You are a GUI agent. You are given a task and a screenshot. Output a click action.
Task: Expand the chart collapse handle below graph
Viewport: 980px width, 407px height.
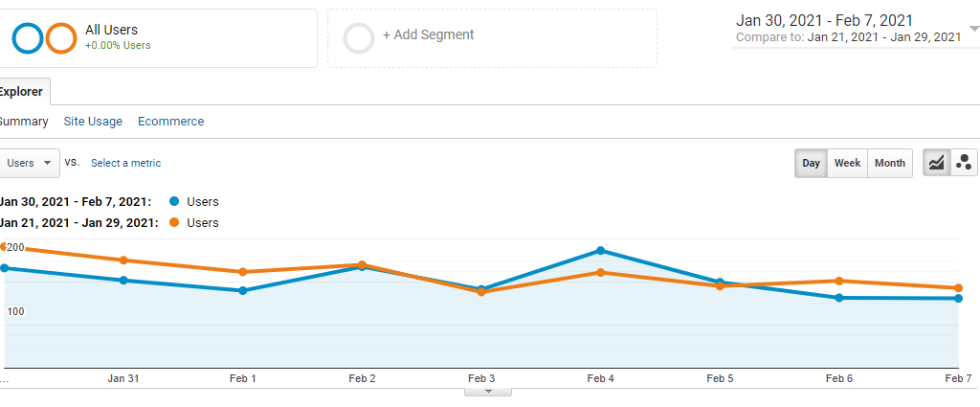point(488,392)
